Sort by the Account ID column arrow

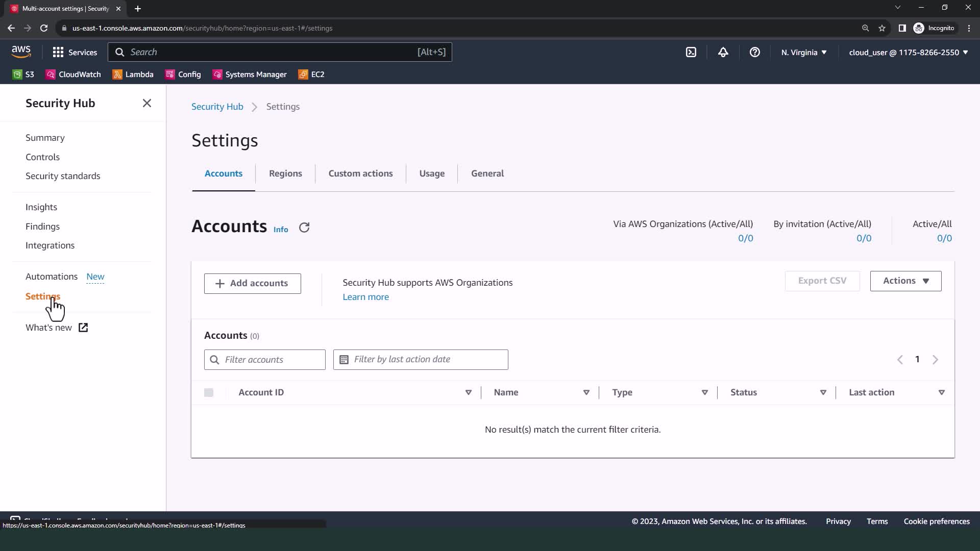pos(468,392)
